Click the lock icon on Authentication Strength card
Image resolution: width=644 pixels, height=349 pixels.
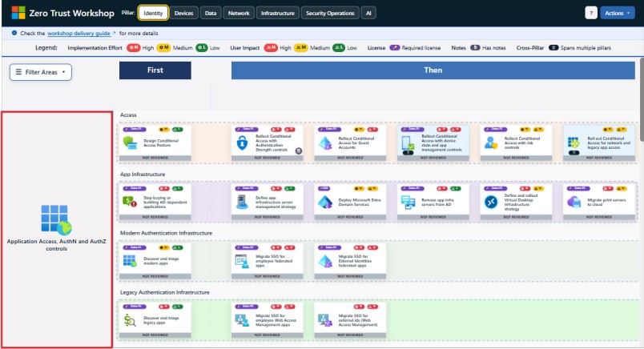(x=241, y=144)
